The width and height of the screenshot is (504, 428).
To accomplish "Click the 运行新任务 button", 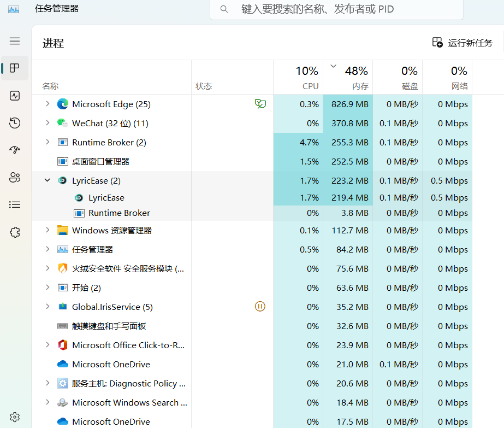I will (462, 43).
